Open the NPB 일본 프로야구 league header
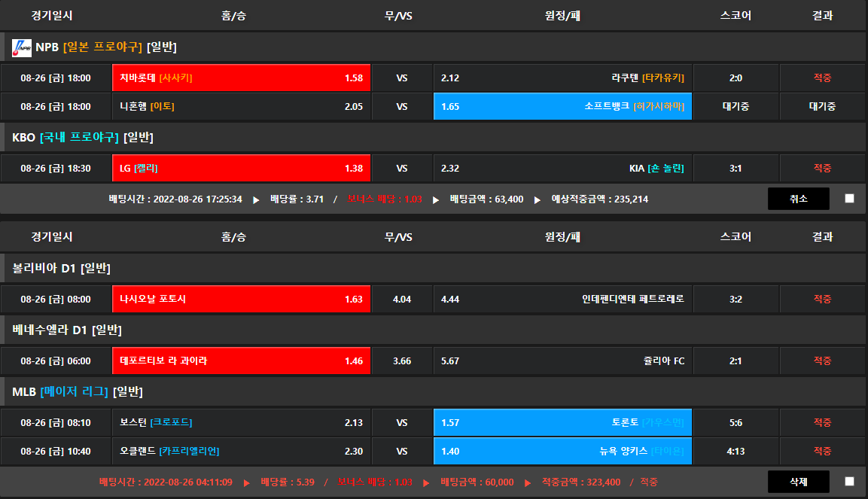This screenshot has height=499, width=868. (105, 47)
